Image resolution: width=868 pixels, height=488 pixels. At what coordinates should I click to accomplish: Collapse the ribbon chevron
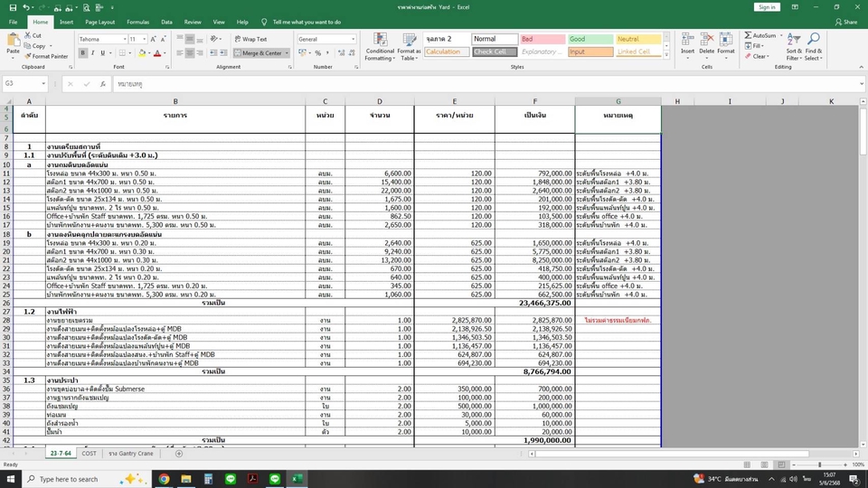click(x=861, y=67)
